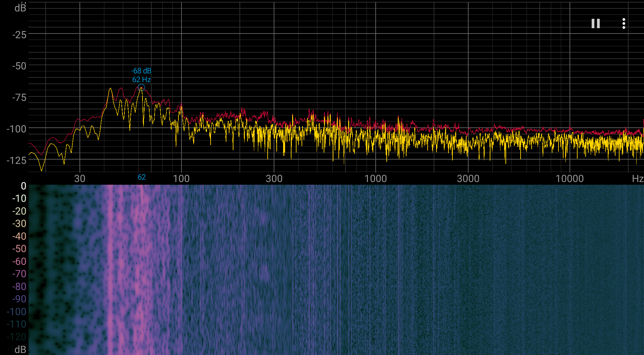The height and width of the screenshot is (355, 644).
Task: Click the "100" frequency axis label
Action: click(181, 178)
